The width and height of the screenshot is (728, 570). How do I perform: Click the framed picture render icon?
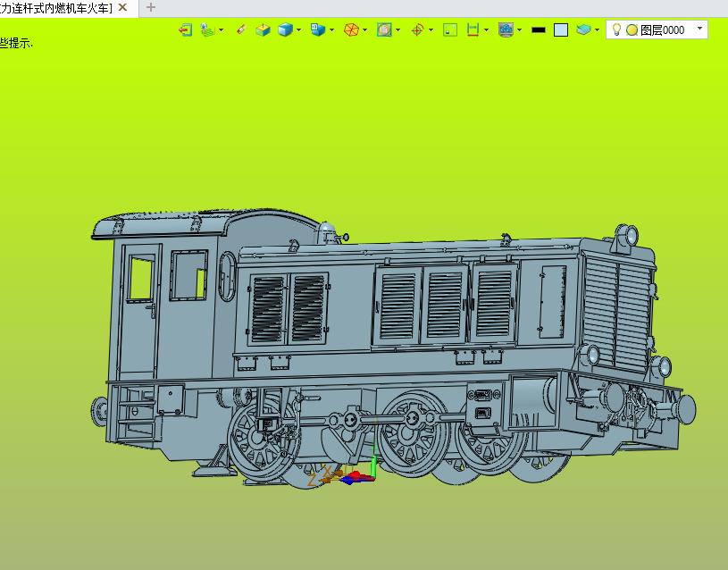(x=384, y=30)
